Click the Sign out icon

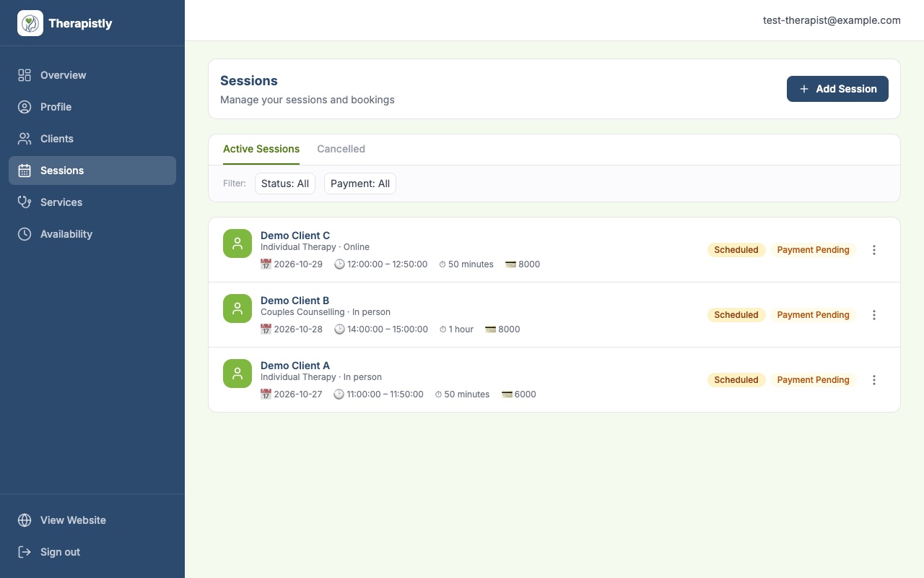25,552
